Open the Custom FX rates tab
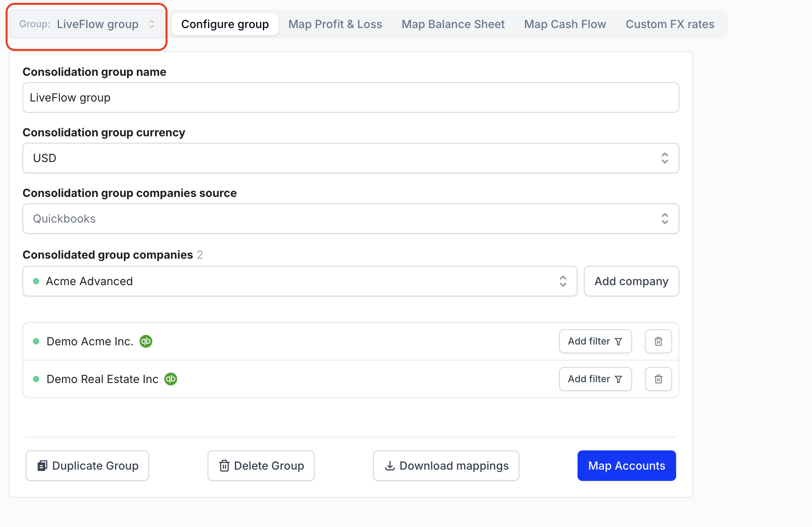812x527 pixels. [670, 24]
